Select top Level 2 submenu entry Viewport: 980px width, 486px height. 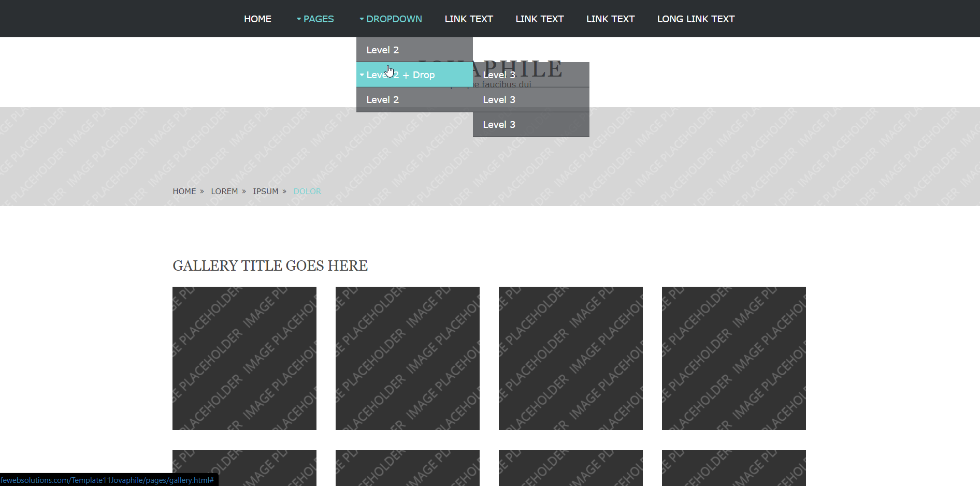414,50
